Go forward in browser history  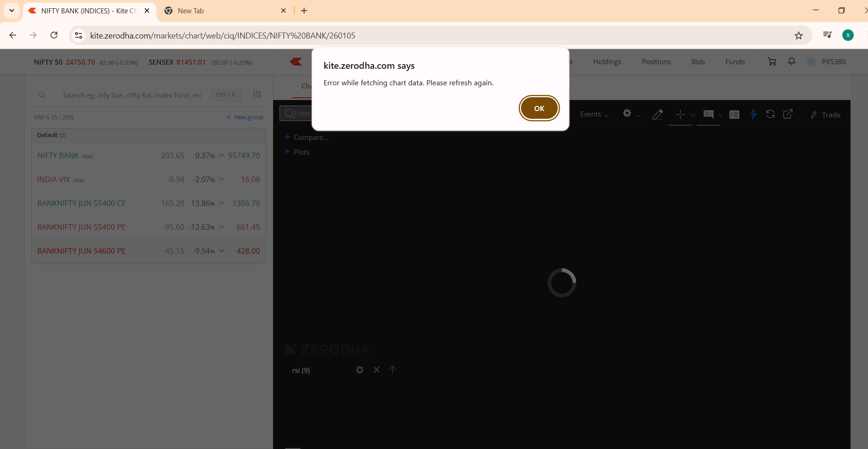(33, 35)
